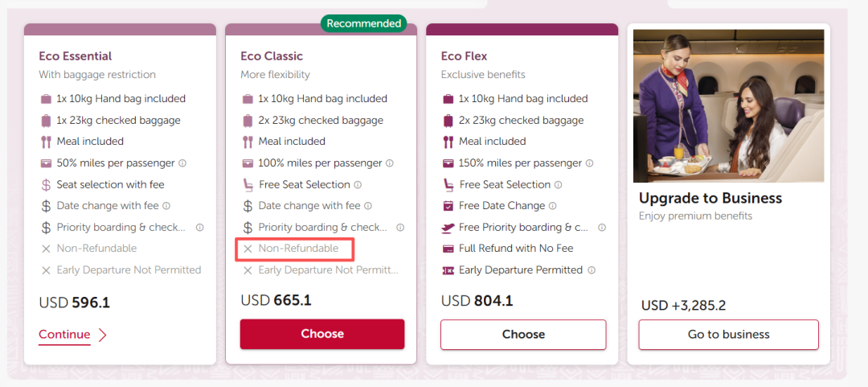
Task: Click info icon next to Eco Classic 100% miles
Action: click(x=390, y=163)
